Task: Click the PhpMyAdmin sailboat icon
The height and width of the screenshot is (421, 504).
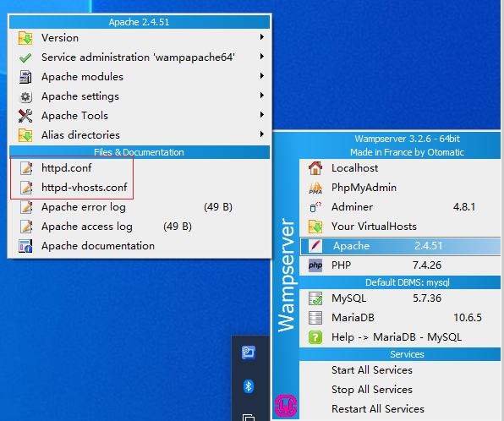Action: 315,188
